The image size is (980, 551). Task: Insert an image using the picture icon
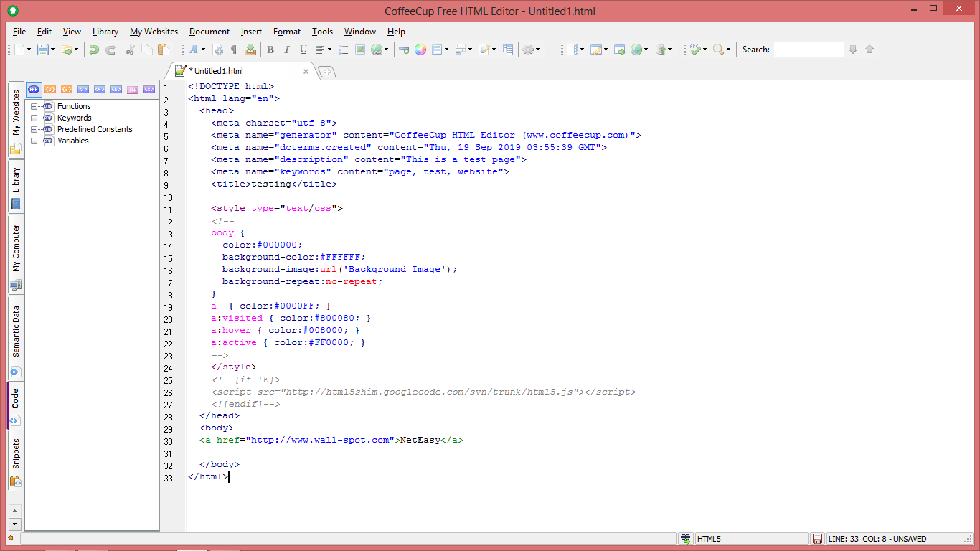coord(360,50)
